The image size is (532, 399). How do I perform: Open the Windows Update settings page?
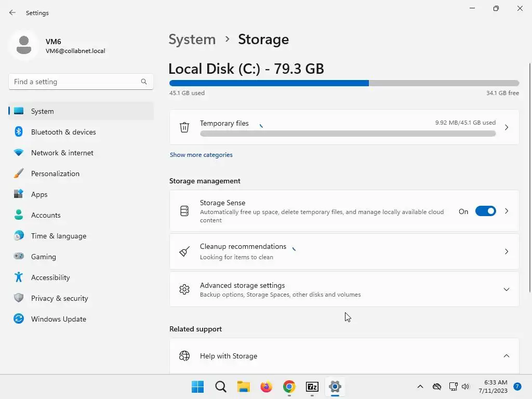(x=58, y=319)
